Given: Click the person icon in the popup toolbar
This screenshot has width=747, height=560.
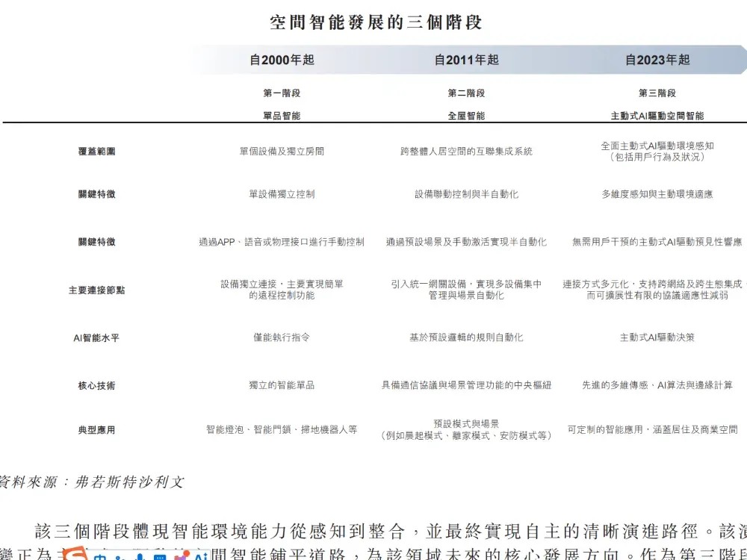Looking at the screenshot, I should click(x=118, y=556).
